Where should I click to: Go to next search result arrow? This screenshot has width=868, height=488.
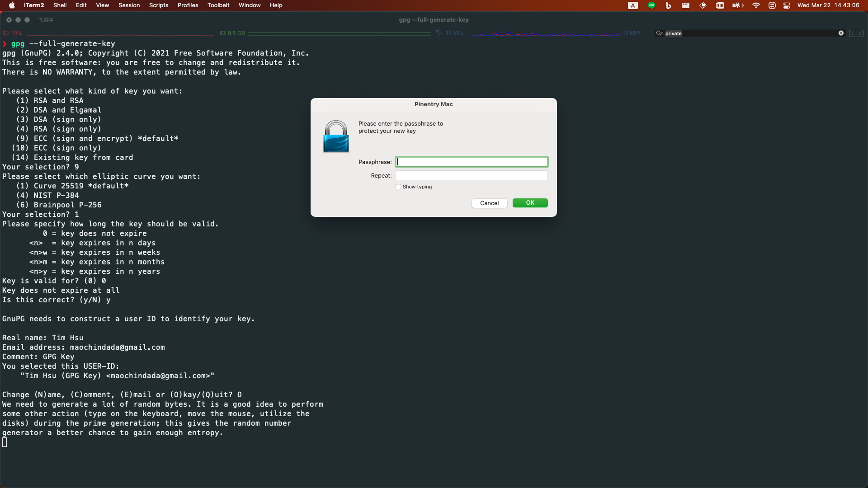tap(860, 33)
